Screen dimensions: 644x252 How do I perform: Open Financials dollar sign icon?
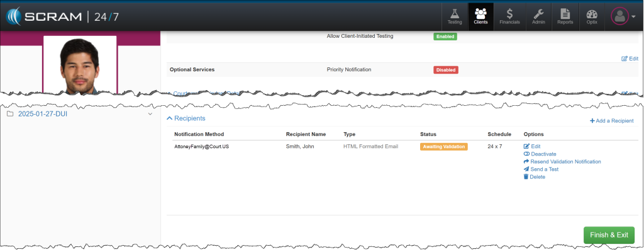pyautogui.click(x=509, y=16)
